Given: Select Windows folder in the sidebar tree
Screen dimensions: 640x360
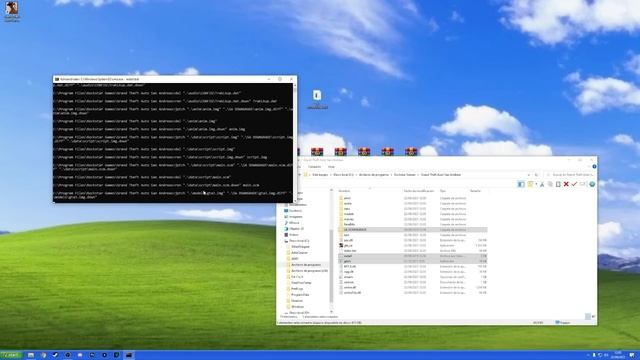Looking at the screenshot, I should (x=298, y=307).
